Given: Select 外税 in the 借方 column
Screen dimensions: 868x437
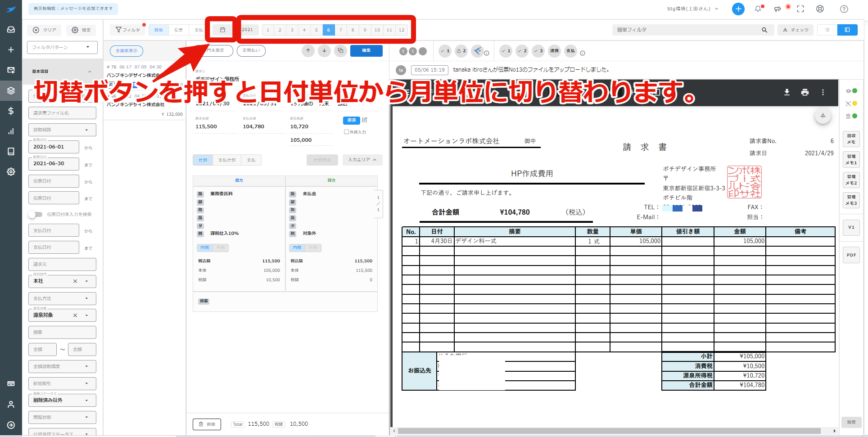Looking at the screenshot, I should point(221,248).
